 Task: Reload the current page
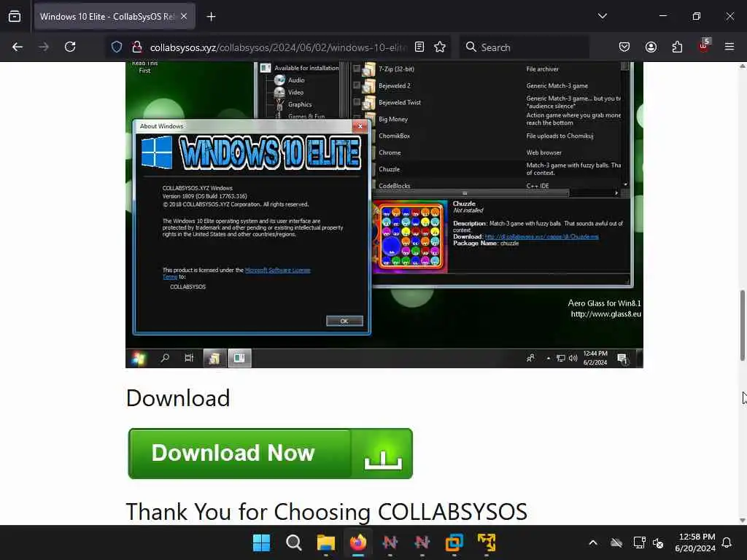70,47
